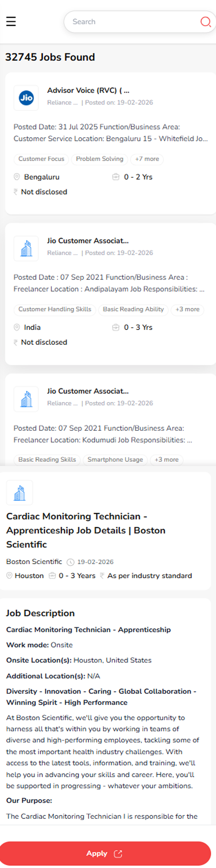Click the Smartphone Usage skill tag
Viewport: 216px width, 868px height.
[115, 460]
